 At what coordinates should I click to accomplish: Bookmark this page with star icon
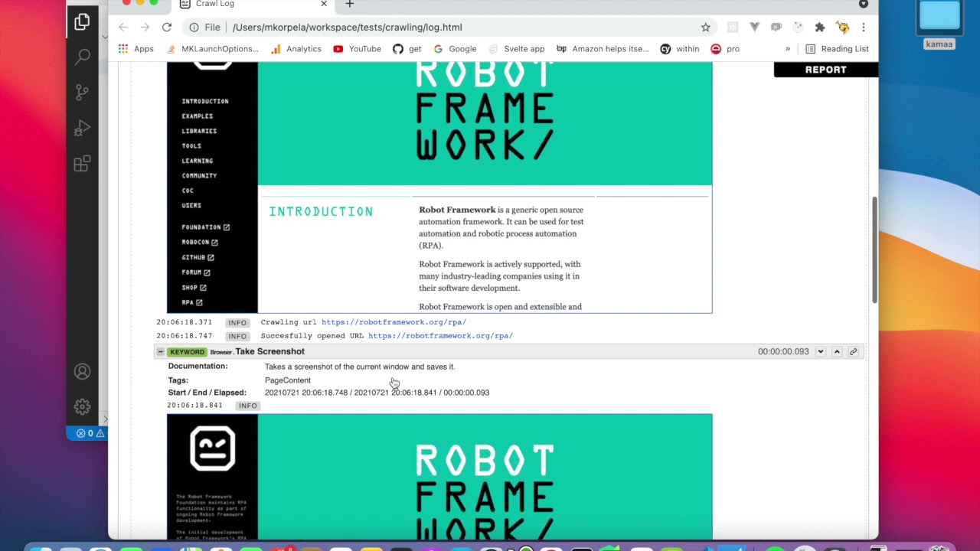click(x=705, y=27)
